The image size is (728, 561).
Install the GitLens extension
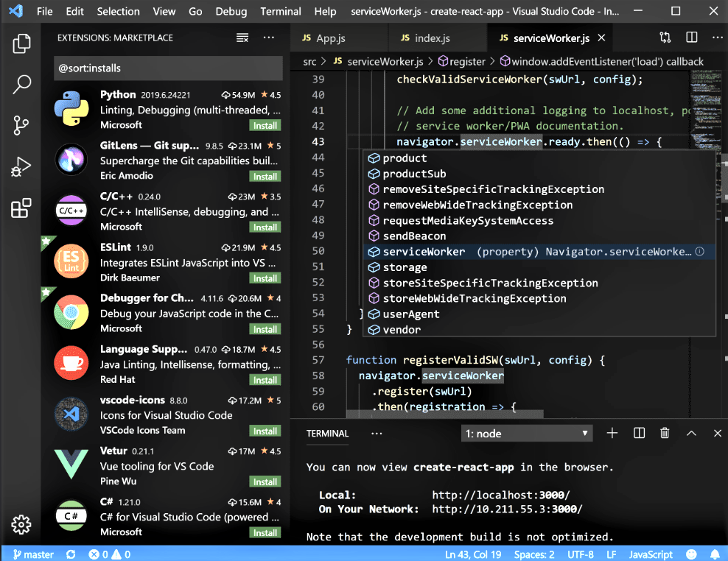coord(265,177)
